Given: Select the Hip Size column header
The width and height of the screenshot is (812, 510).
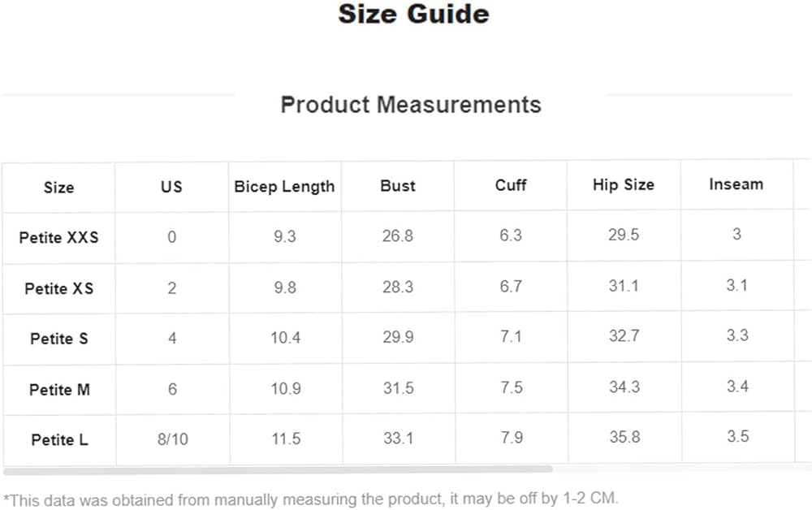Looking at the screenshot, I should coord(623,184).
